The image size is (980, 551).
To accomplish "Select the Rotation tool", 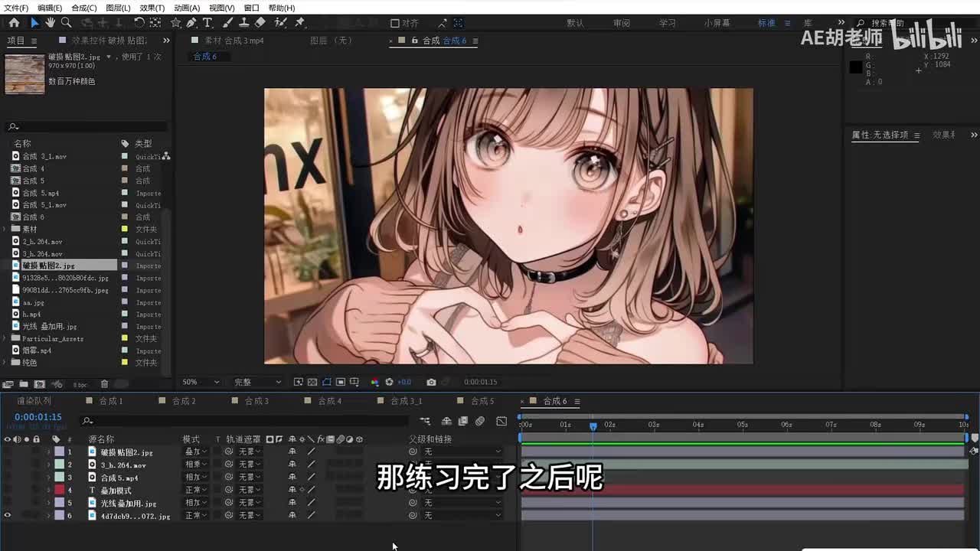I will tap(139, 23).
